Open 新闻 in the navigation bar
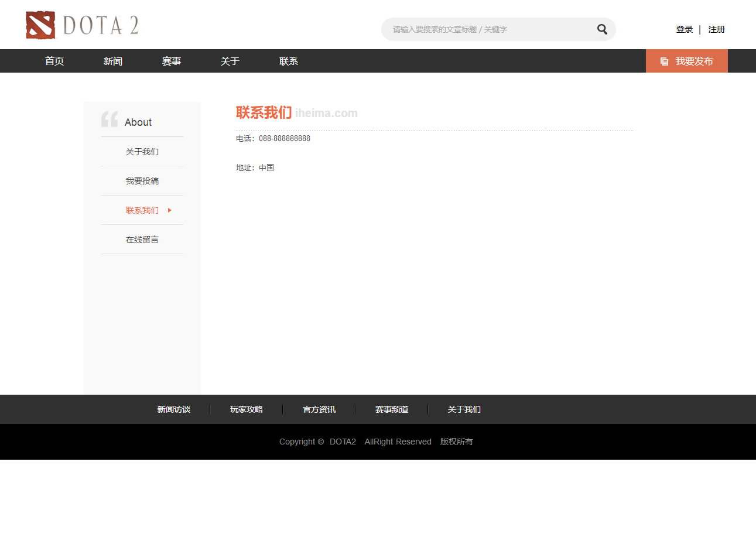The image size is (756, 537). (113, 61)
